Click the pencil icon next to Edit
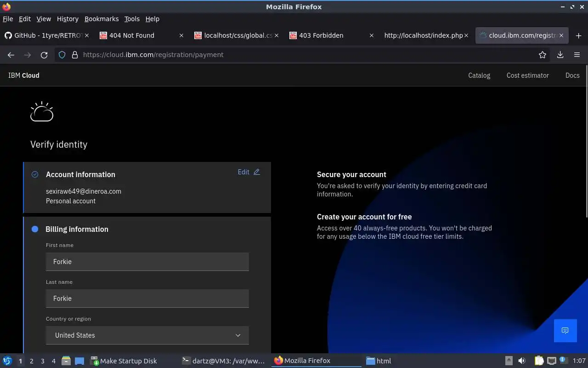This screenshot has width=588, height=368. click(257, 172)
